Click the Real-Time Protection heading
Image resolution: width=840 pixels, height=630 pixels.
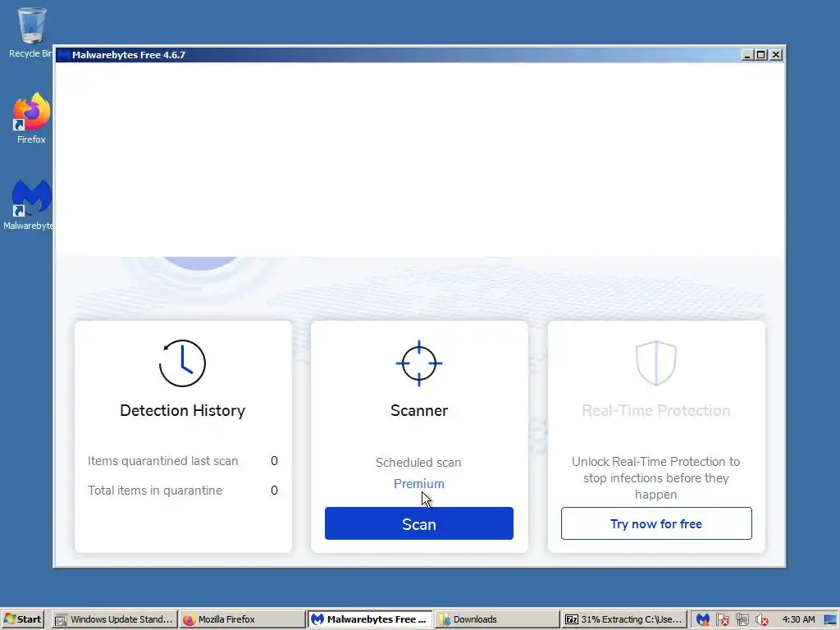(656, 410)
